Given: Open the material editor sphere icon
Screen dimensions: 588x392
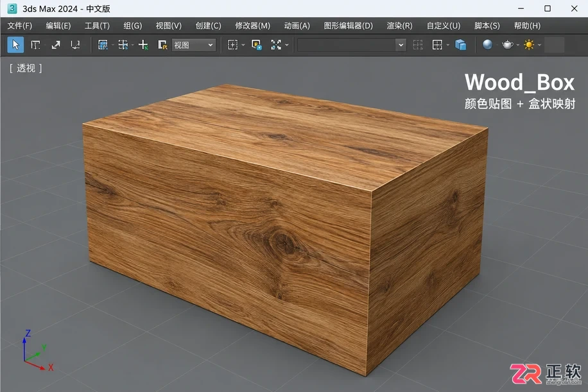Looking at the screenshot, I should 487,45.
